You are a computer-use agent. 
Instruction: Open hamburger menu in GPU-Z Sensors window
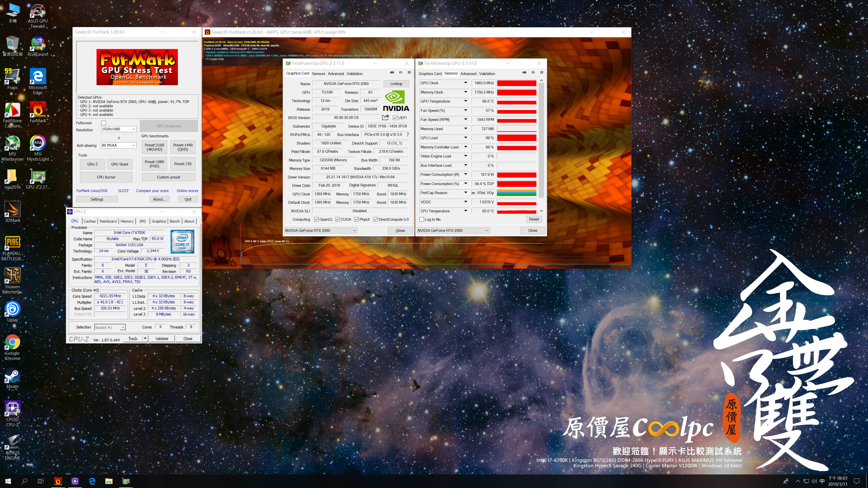click(542, 72)
